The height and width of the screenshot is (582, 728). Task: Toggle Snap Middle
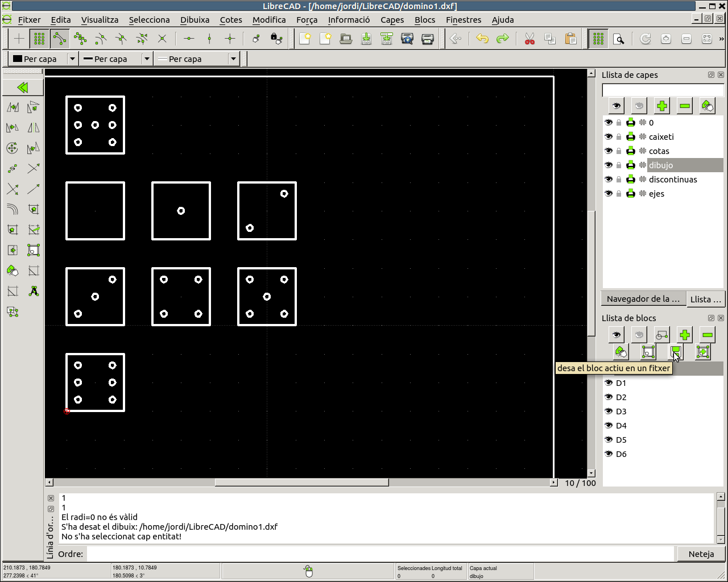pyautogui.click(x=121, y=39)
